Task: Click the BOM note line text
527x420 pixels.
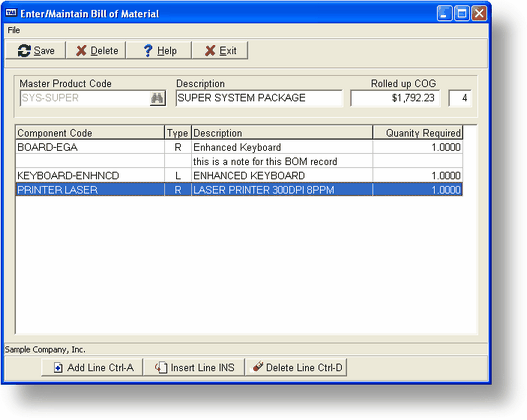Action: 265,162
